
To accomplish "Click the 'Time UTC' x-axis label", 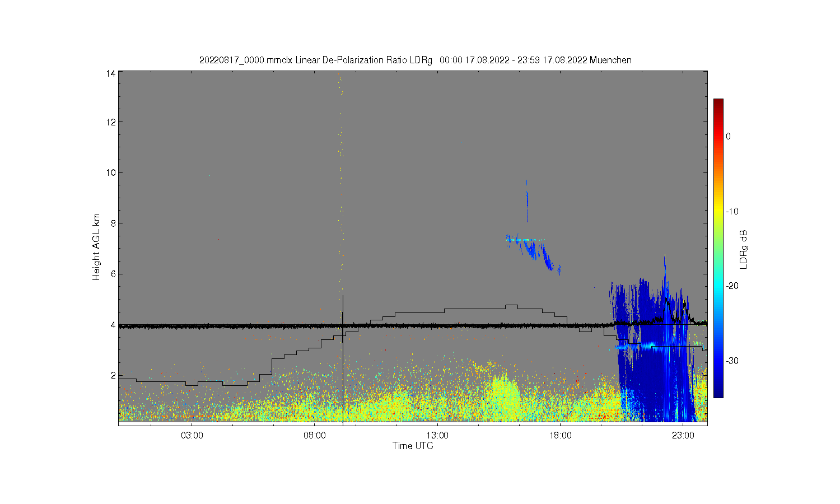I will pyautogui.click(x=413, y=446).
